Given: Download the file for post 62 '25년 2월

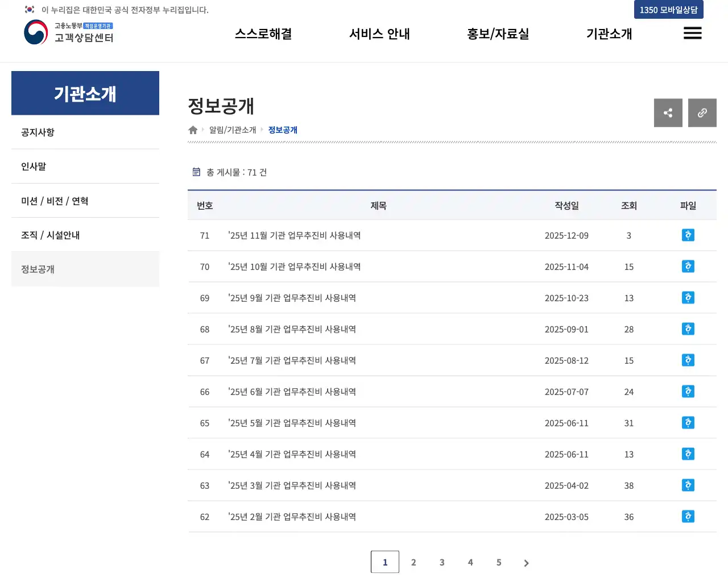Looking at the screenshot, I should pyautogui.click(x=688, y=516).
